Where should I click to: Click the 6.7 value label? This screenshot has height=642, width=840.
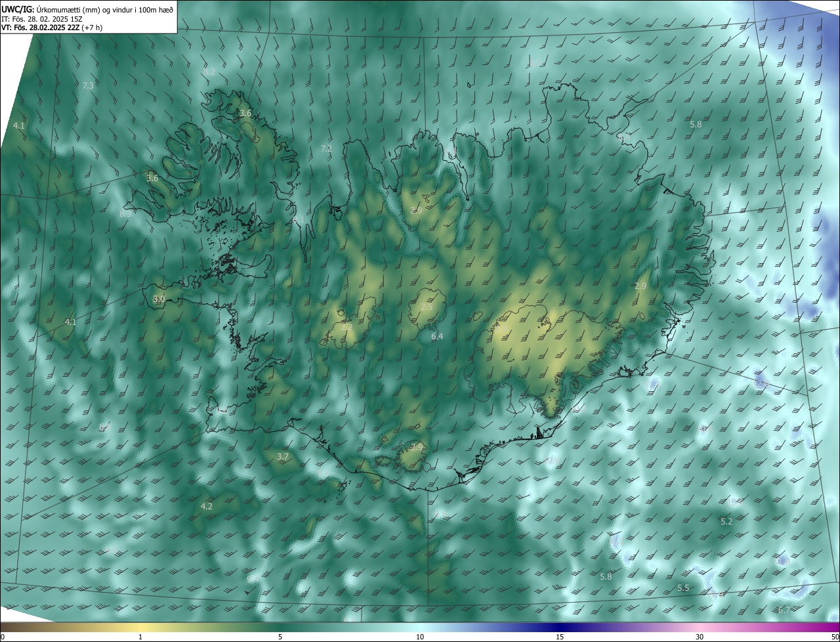point(784,610)
